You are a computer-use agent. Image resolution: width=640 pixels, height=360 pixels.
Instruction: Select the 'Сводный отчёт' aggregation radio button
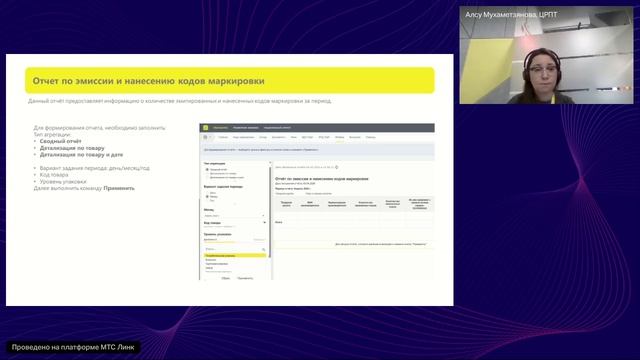[x=207, y=169]
